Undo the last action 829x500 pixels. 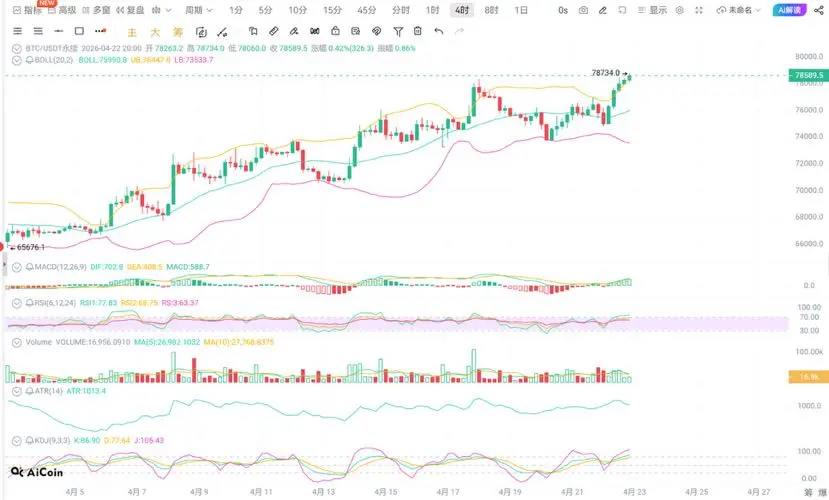[439, 31]
